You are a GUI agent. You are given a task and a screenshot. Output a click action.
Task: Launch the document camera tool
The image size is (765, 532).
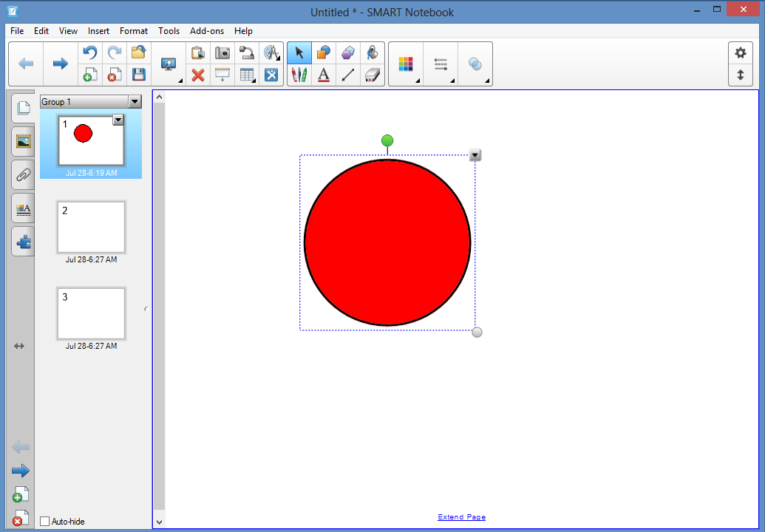[246, 52]
